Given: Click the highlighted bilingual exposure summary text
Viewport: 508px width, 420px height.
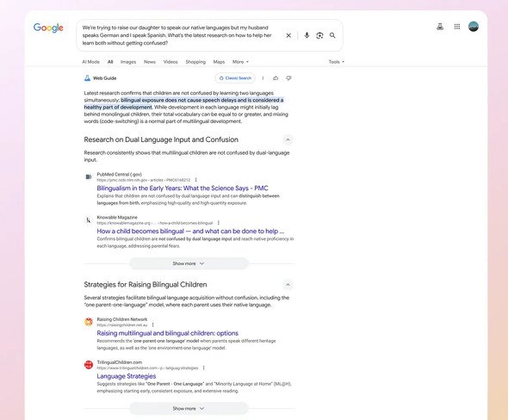Looking at the screenshot, I should pos(183,103).
